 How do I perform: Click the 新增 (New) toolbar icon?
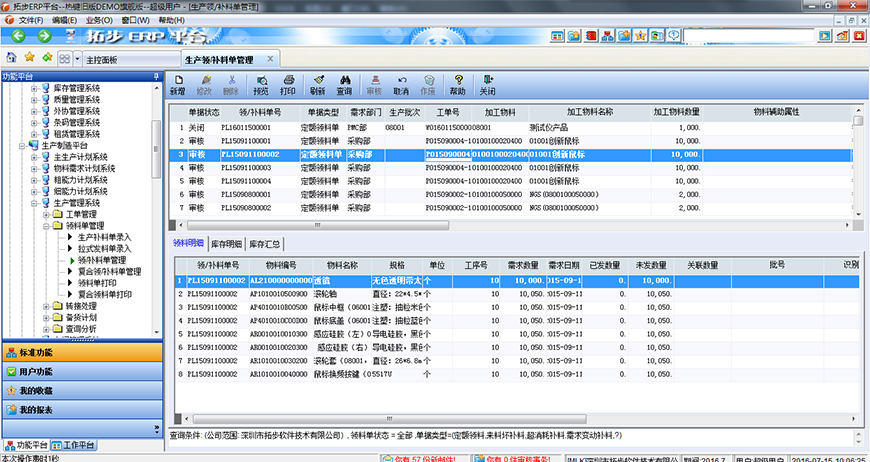coord(177,84)
